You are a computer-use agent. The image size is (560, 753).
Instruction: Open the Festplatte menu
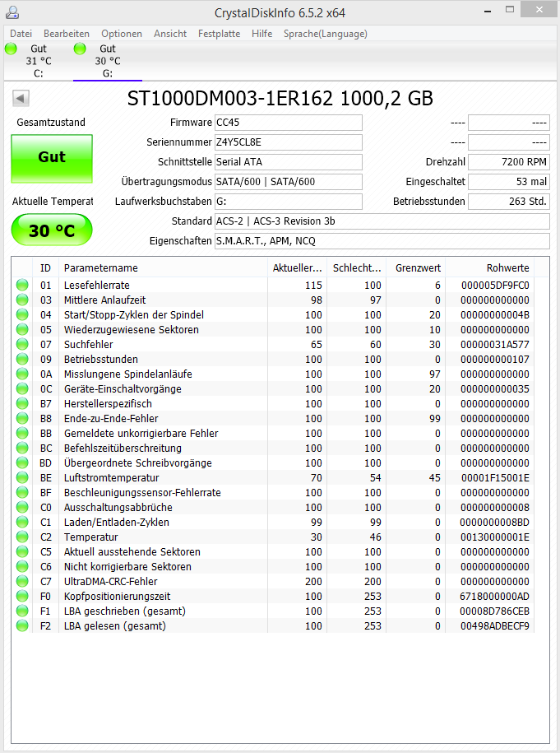click(x=220, y=34)
